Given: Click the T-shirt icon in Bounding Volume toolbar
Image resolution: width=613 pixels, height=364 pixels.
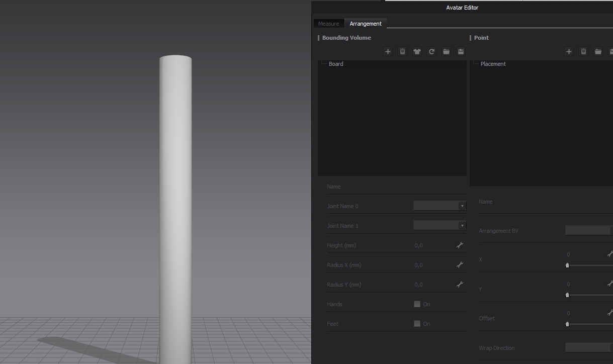Looking at the screenshot, I should 417,52.
